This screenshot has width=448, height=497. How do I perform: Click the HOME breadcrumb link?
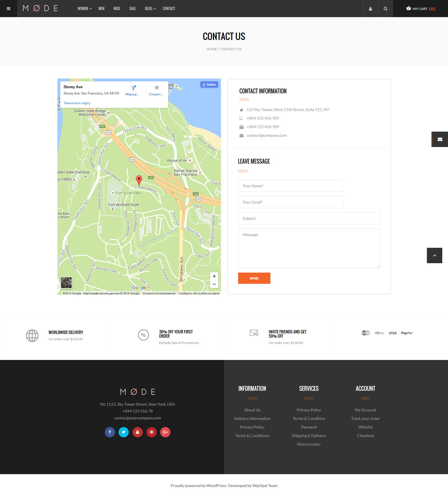[212, 49]
